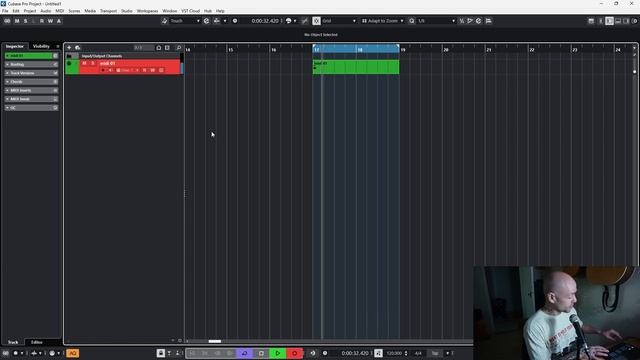This screenshot has width=640, height=360.
Task: Select the green midi 01 clip
Action: (x=356, y=67)
